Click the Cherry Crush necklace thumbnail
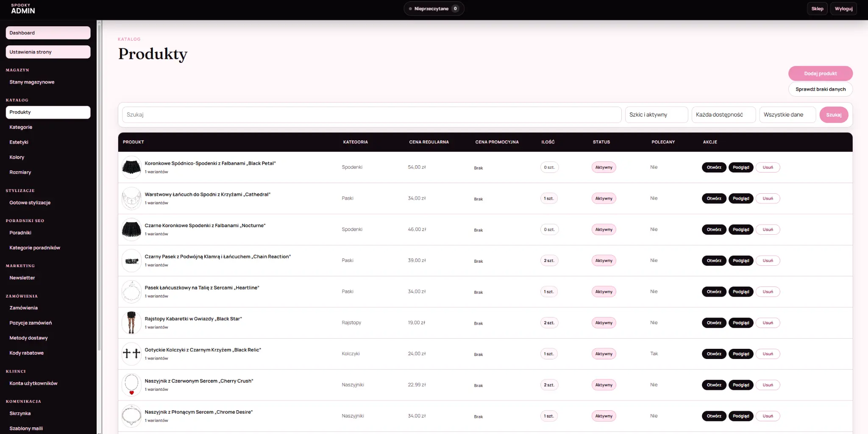Screen dimensions: 868x434 [x=131, y=385]
